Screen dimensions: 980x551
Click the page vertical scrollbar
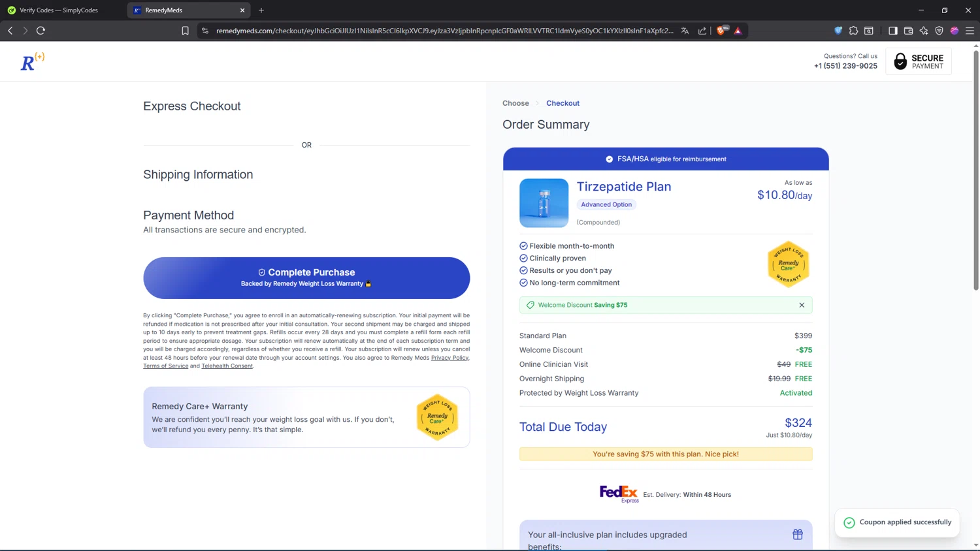[976, 170]
